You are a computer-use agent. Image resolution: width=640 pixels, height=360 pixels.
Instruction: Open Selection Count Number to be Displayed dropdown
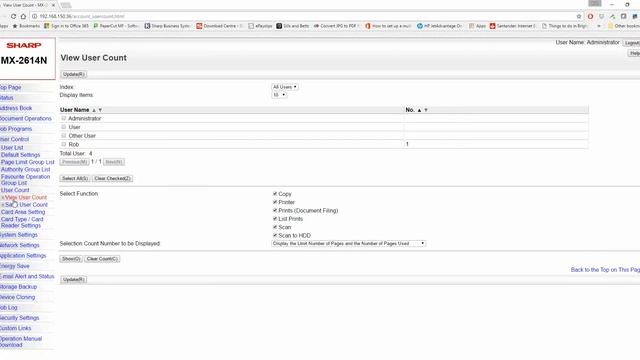pos(349,243)
